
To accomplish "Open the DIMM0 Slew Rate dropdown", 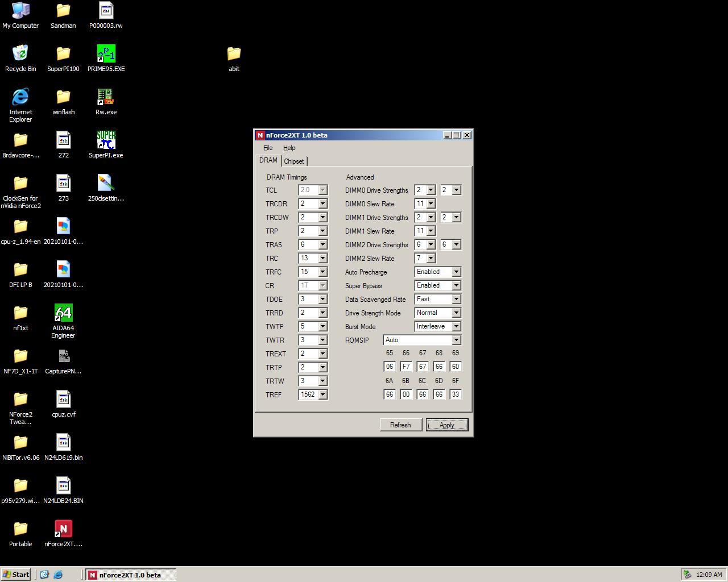I will 431,203.
